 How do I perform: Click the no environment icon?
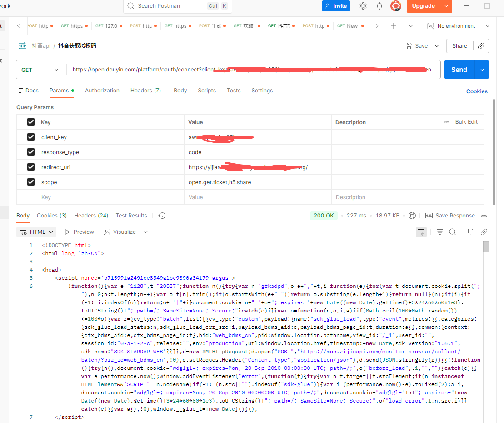[431, 26]
